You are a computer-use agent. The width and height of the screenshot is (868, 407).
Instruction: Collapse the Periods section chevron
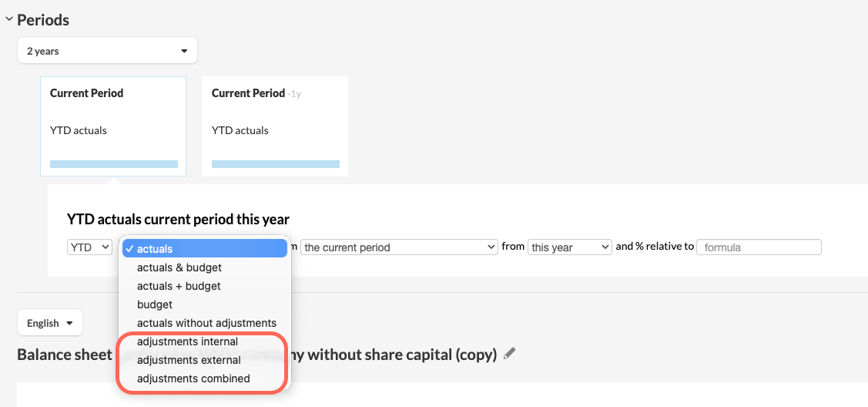[x=8, y=19]
